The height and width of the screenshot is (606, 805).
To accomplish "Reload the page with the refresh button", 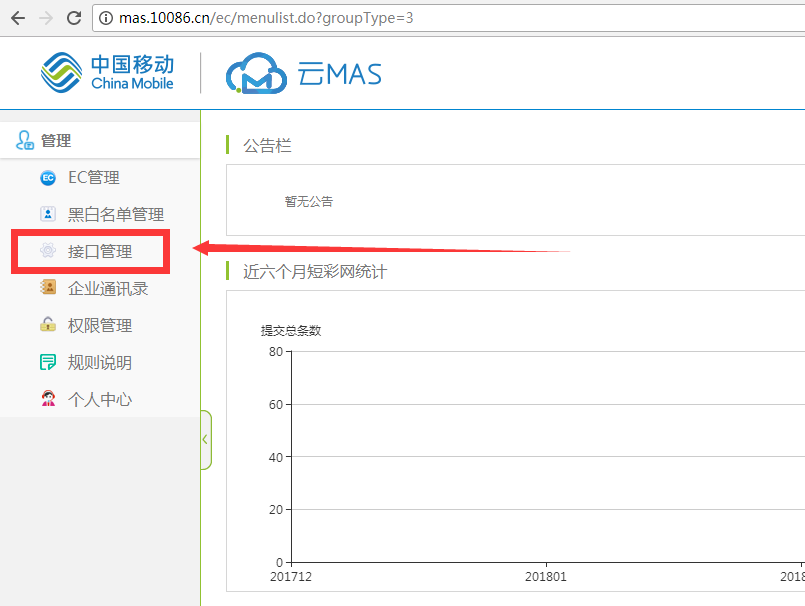I will click(x=73, y=18).
